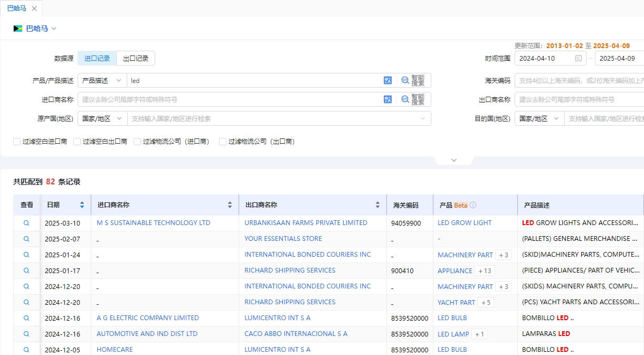View details of the 2025-02-07 record

[x=26, y=239]
